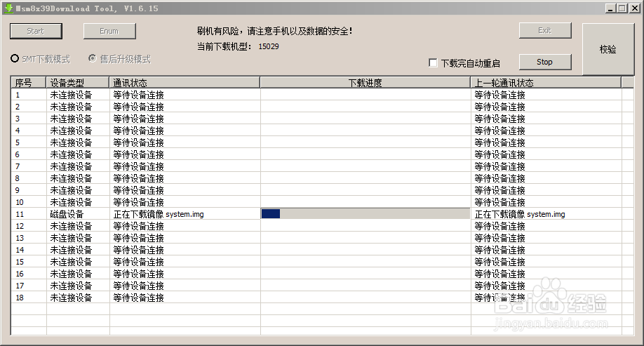Select row number 7 in the list
The width and height of the screenshot is (644, 346).
tap(18, 166)
